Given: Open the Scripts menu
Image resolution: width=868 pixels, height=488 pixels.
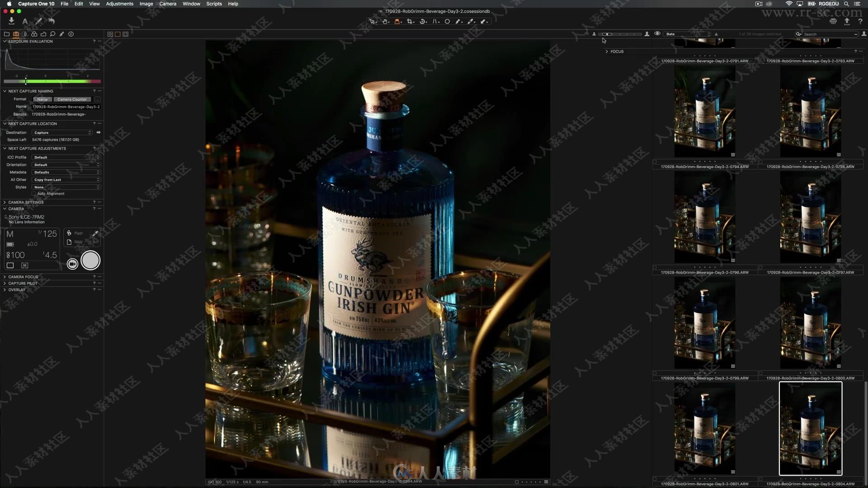Looking at the screenshot, I should (214, 4).
